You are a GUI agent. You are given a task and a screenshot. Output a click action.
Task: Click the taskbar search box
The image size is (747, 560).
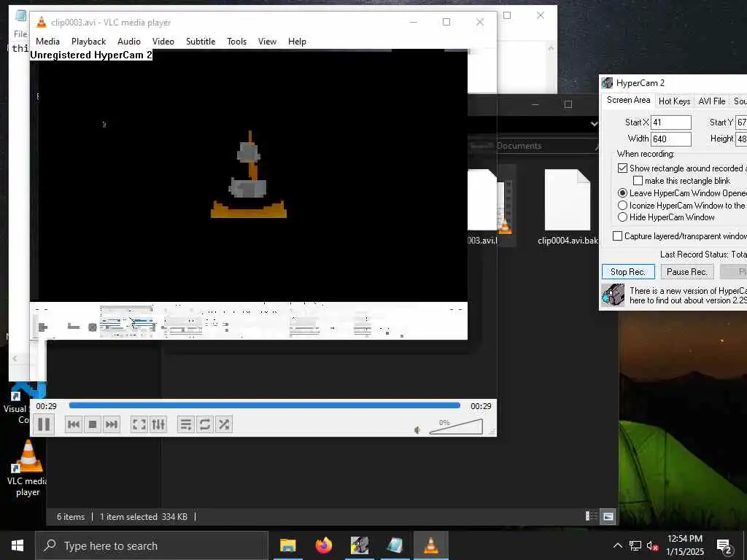[x=152, y=545]
